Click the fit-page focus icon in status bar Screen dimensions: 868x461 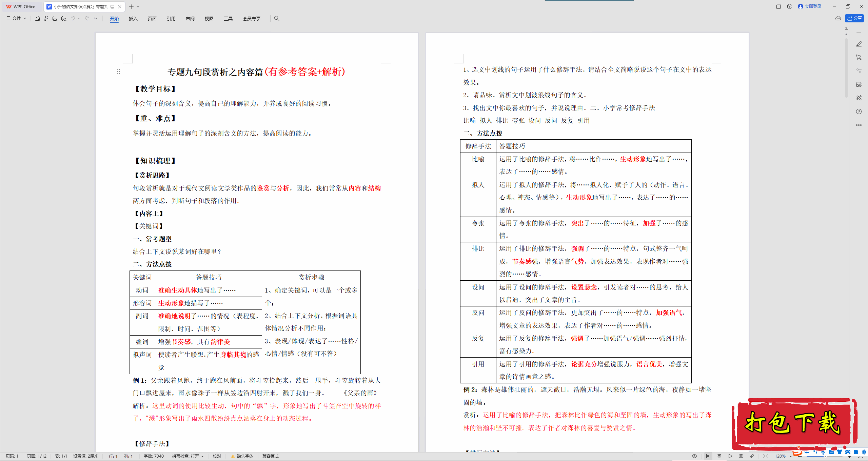pyautogui.click(x=766, y=456)
